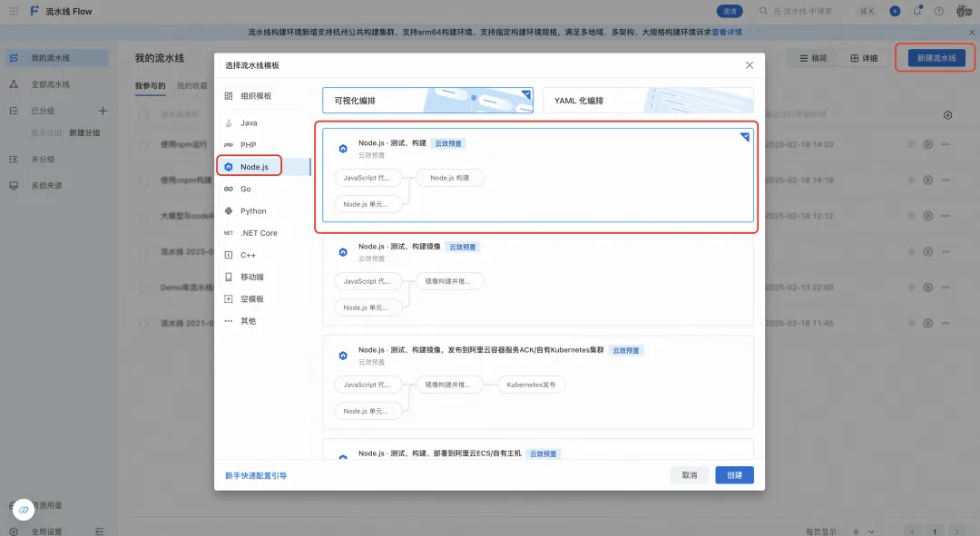This screenshot has width=980, height=536.
Task: Open 我的流水线 in the sidebar
Action: coord(57,58)
